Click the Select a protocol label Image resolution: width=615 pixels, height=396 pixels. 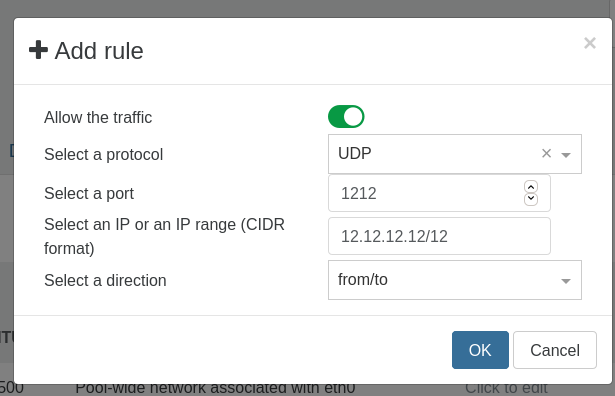(x=104, y=154)
